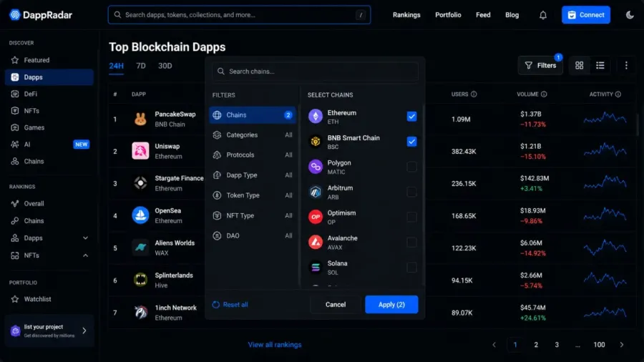This screenshot has width=644, height=362.
Task: Open the Protocols filter section
Action: tap(252, 155)
